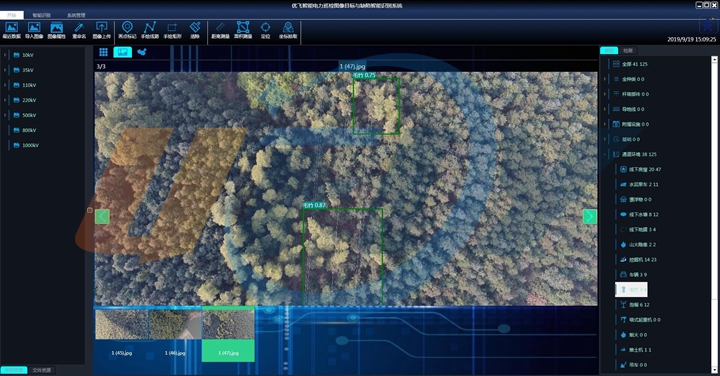720x376 pixels.
Task: Select the pin marker annotation tool
Action: 127,30
